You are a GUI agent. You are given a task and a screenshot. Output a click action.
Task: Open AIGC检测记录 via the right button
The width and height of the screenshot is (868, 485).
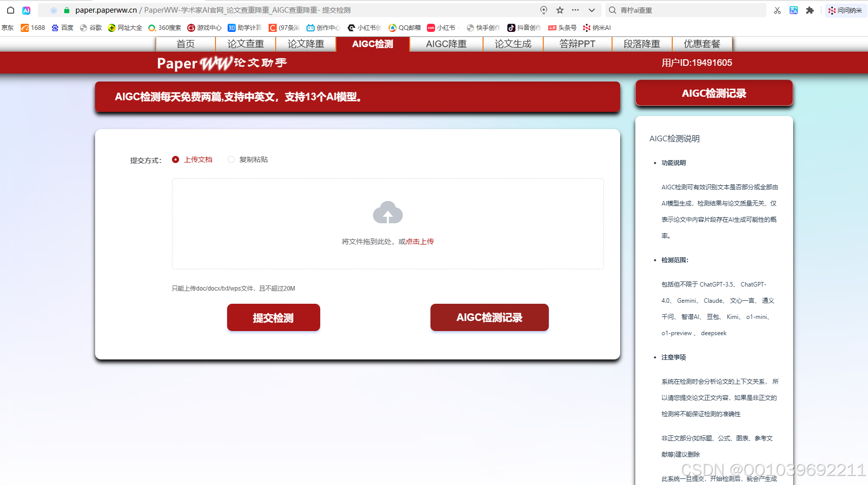tap(489, 317)
